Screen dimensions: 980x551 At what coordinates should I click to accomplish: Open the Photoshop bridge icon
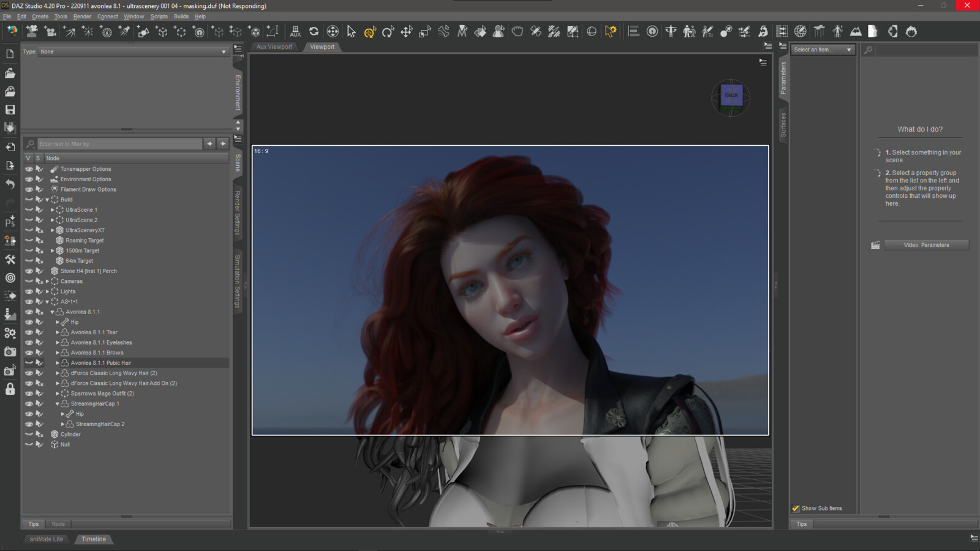click(x=10, y=222)
